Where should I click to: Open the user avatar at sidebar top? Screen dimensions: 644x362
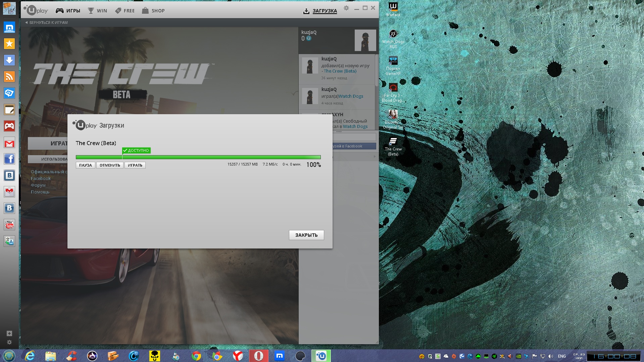[x=9, y=8]
